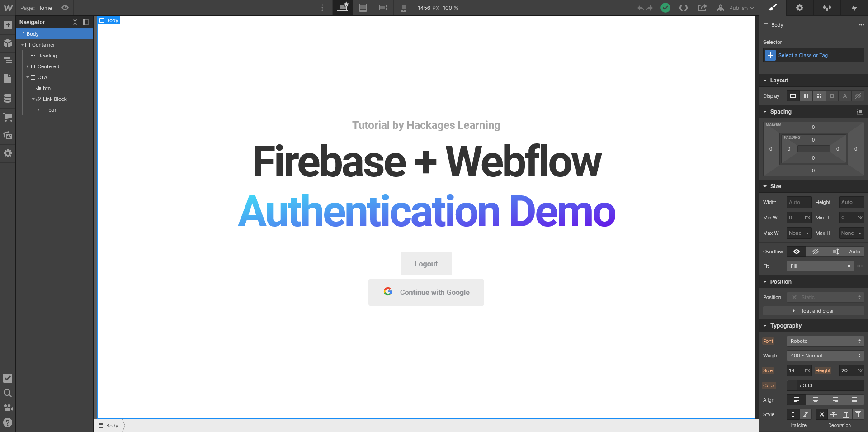Open the Font dropdown showing Roboto
The image size is (868, 432).
coord(826,341)
